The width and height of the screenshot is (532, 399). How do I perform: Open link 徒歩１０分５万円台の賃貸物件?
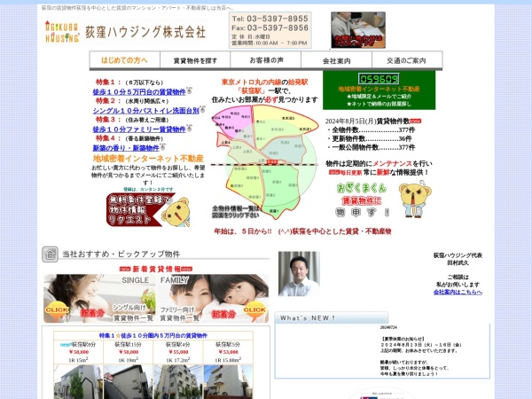click(x=139, y=92)
